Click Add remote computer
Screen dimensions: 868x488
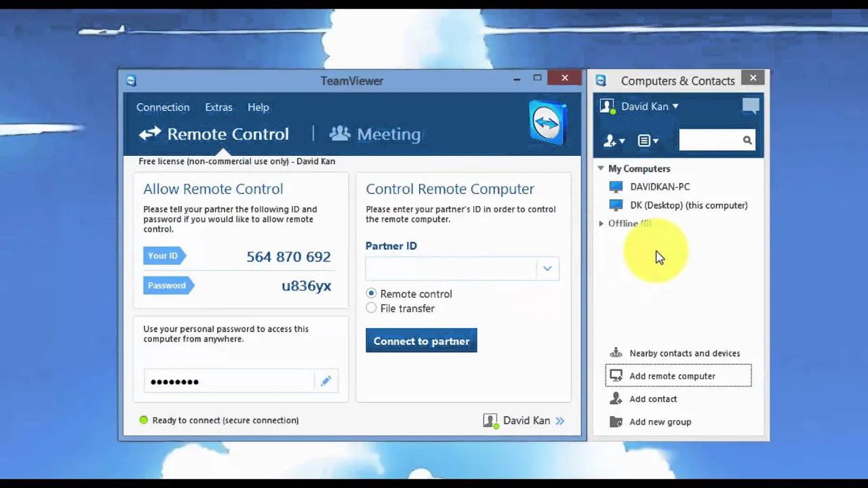click(678, 375)
